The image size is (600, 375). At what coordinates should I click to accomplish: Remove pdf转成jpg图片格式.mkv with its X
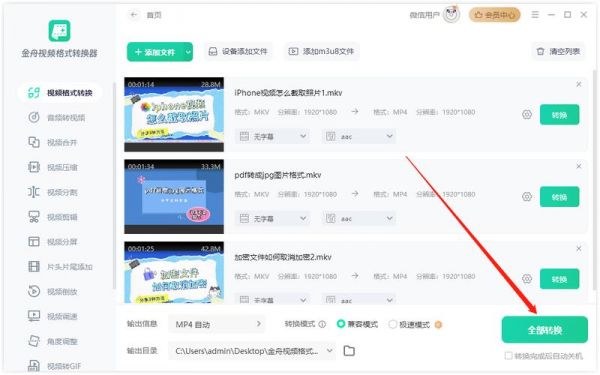pos(579,166)
